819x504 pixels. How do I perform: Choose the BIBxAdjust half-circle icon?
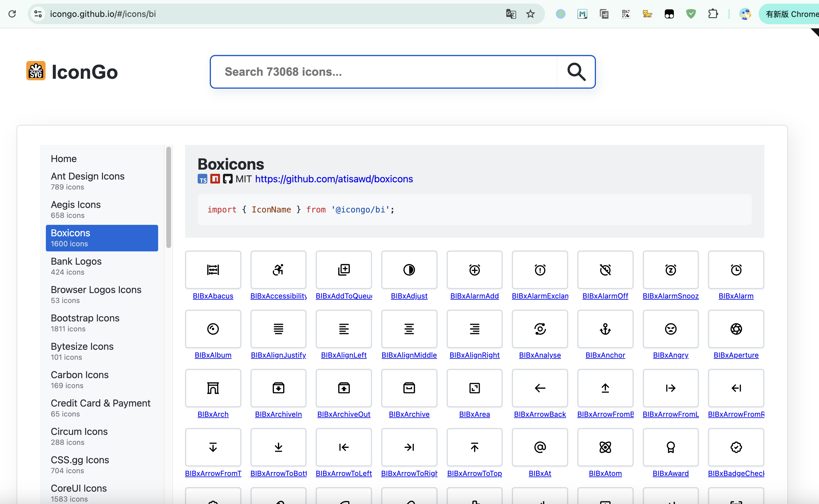click(409, 270)
